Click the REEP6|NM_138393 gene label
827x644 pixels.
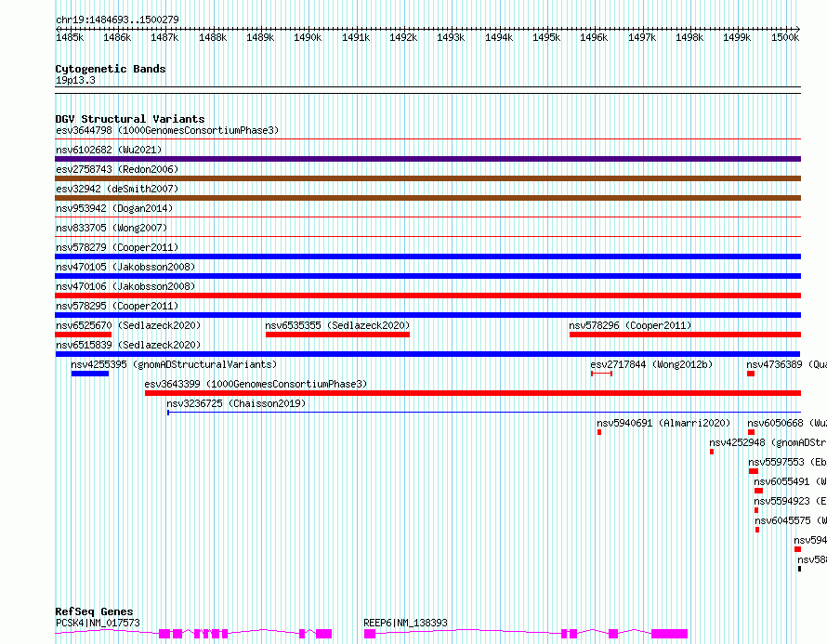[405, 623]
